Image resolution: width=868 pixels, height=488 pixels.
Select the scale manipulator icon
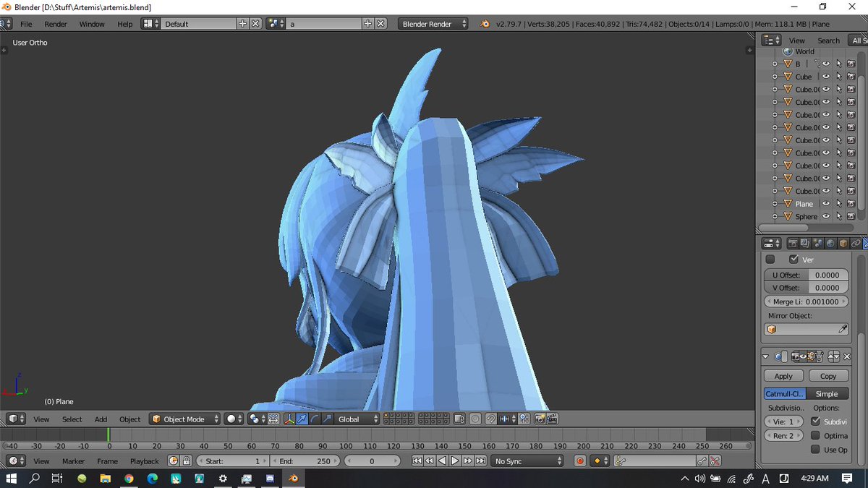[x=327, y=419]
